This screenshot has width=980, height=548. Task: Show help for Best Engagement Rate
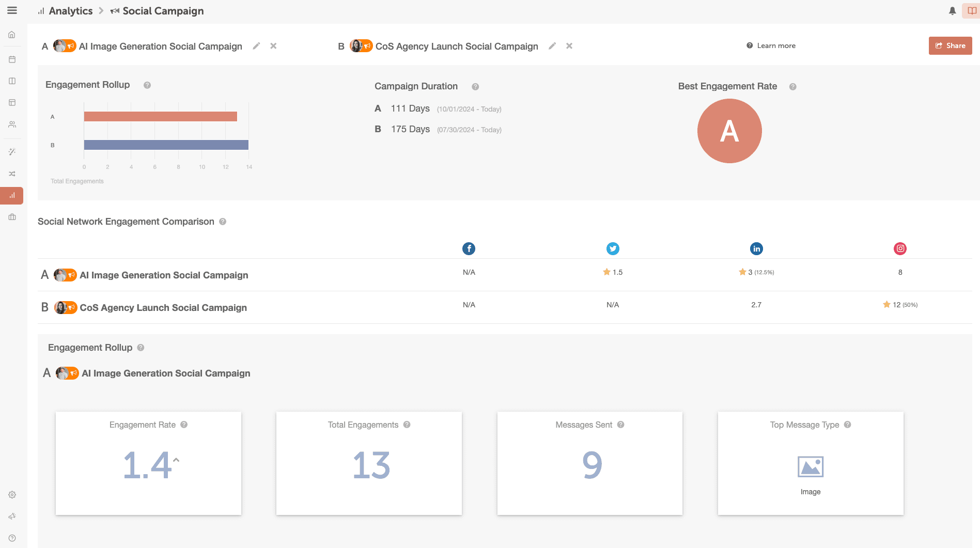click(792, 87)
